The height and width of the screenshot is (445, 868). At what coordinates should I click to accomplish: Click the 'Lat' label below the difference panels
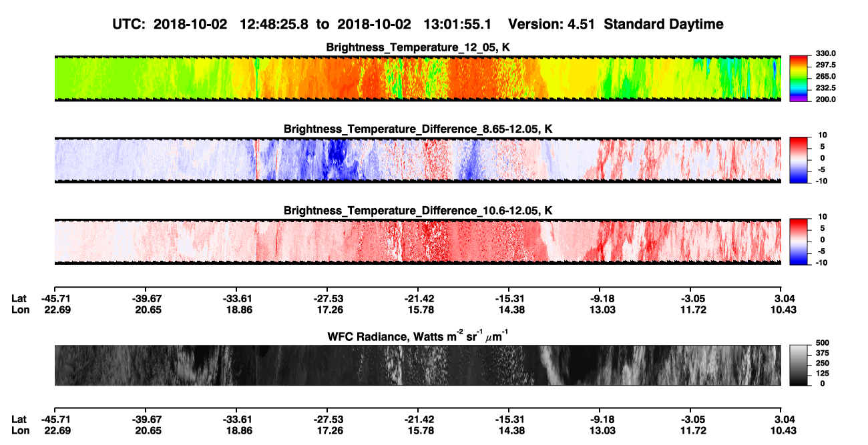19,299
